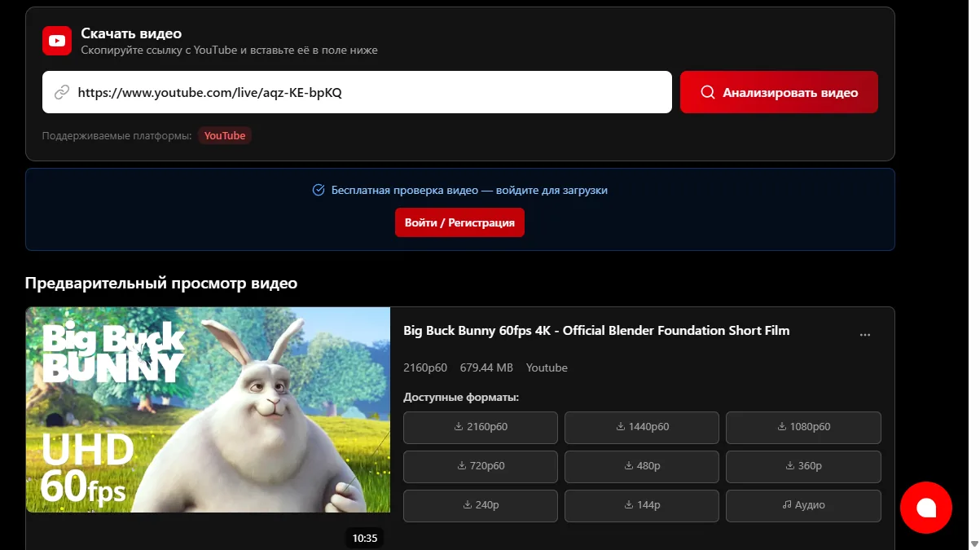Click the Big Buck Bunny video thumbnail
Screen dimensions: 980x550
[208, 410]
